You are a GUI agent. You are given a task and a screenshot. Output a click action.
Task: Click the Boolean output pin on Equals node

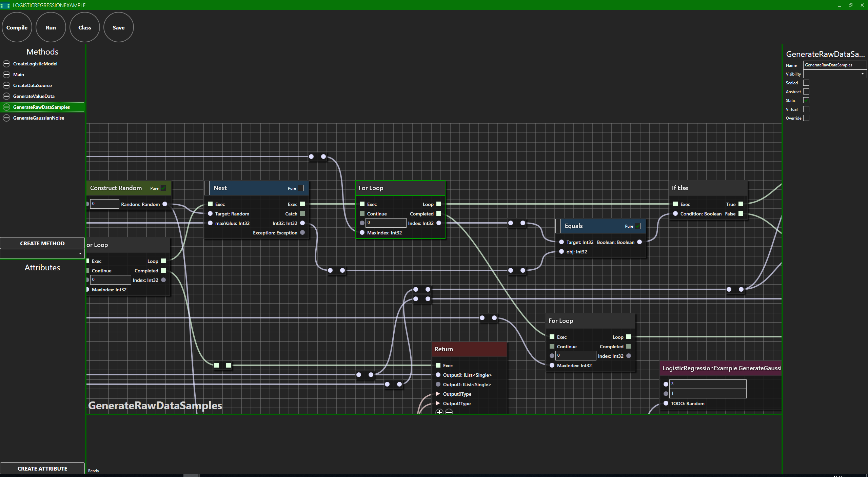point(639,242)
